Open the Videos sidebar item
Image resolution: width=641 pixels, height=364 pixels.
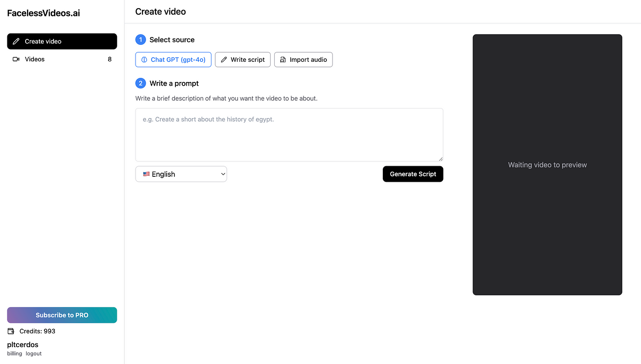click(62, 59)
